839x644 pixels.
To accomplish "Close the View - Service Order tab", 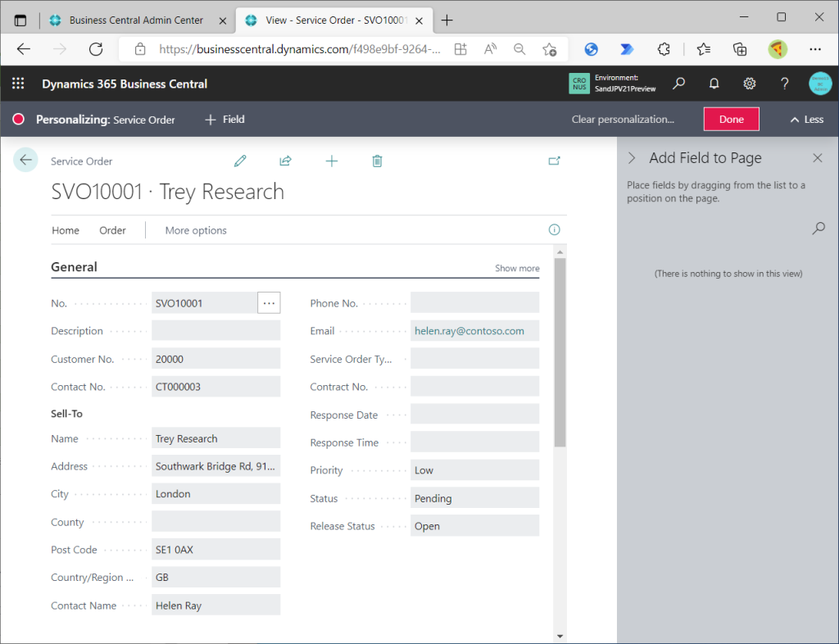I will (419, 20).
